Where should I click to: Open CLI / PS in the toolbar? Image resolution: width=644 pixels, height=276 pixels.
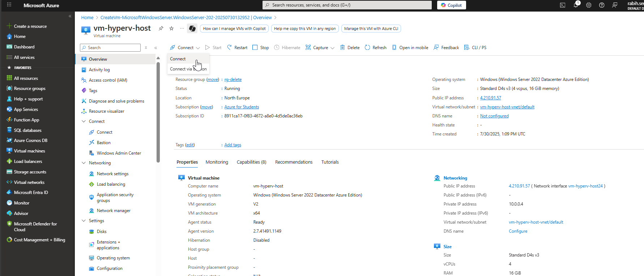point(475,48)
